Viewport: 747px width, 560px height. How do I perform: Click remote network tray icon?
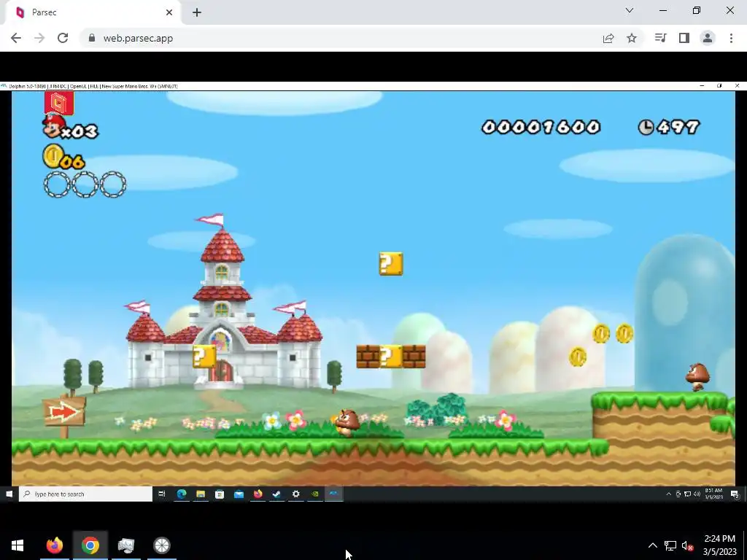[x=687, y=494]
